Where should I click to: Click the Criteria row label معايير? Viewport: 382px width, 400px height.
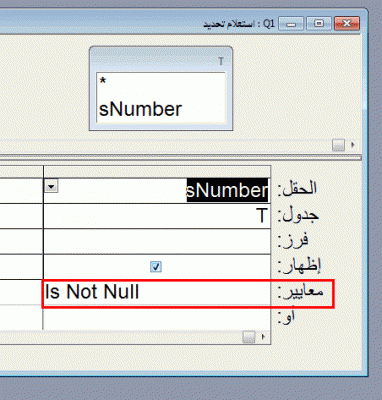click(301, 292)
